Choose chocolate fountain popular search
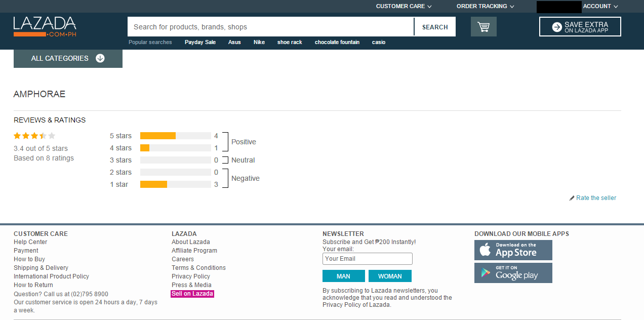This screenshot has width=644, height=320. click(337, 42)
